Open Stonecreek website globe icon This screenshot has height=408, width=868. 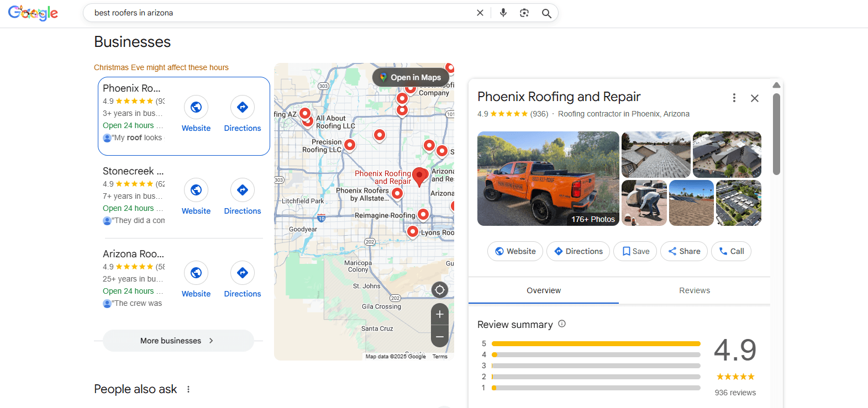click(196, 190)
